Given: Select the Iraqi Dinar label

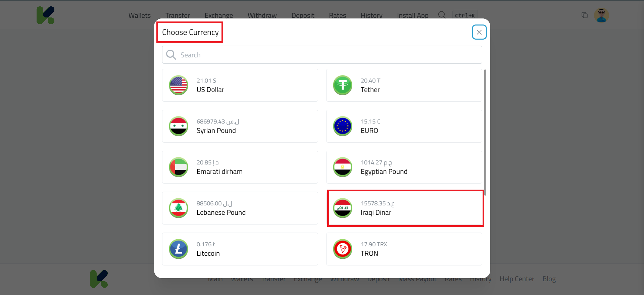Looking at the screenshot, I should pyautogui.click(x=376, y=212).
